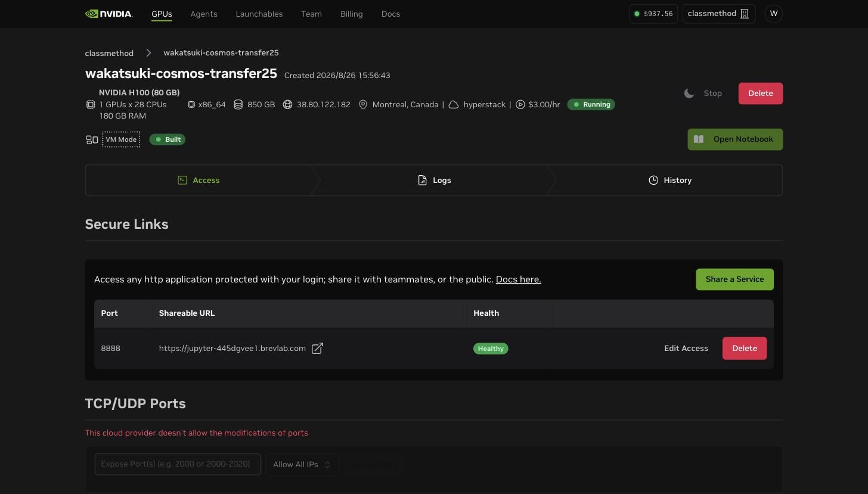Image resolution: width=868 pixels, height=494 pixels.
Task: Select the IP address 38.80.122.182
Action: click(x=324, y=104)
